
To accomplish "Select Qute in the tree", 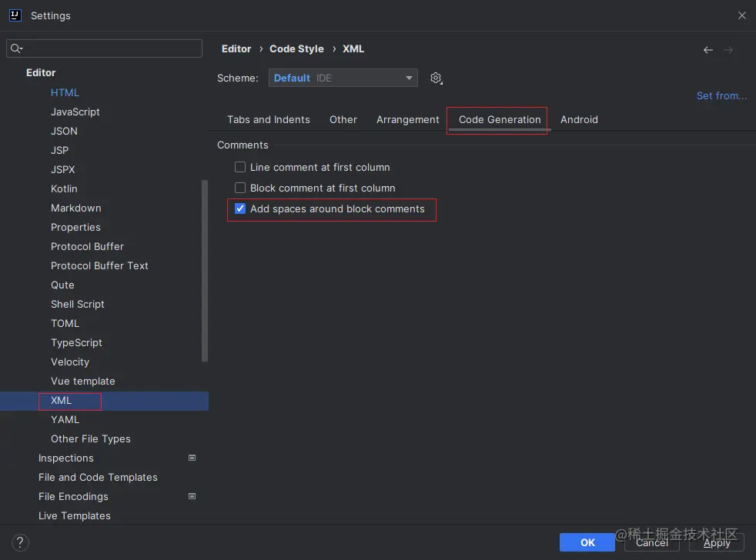I will [x=62, y=285].
